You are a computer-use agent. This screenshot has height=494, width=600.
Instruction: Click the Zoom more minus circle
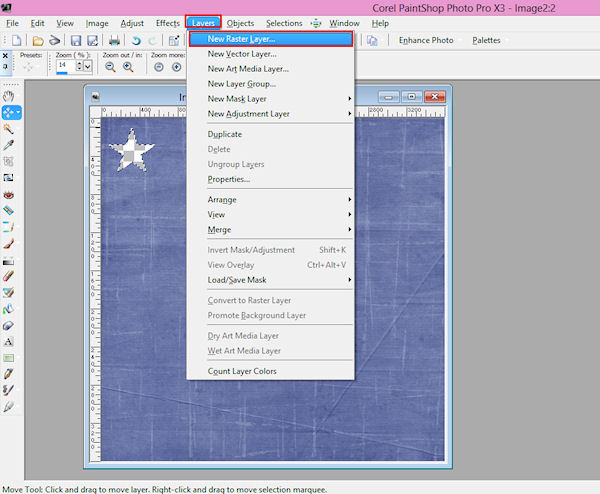[159, 67]
